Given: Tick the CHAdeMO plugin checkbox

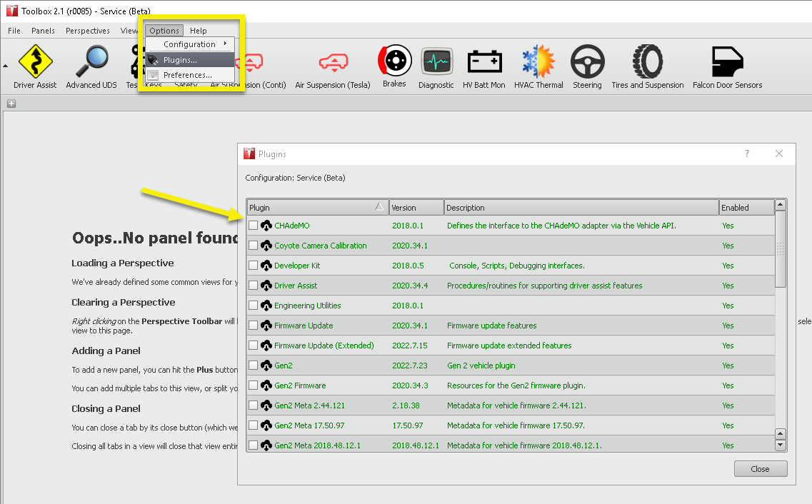Looking at the screenshot, I should click(254, 226).
